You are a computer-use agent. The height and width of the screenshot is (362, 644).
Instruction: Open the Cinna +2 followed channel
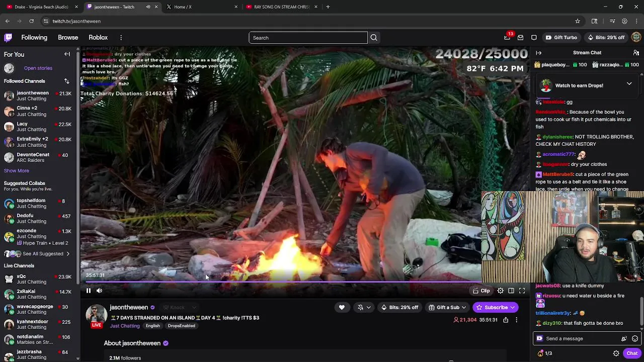[x=38, y=111]
